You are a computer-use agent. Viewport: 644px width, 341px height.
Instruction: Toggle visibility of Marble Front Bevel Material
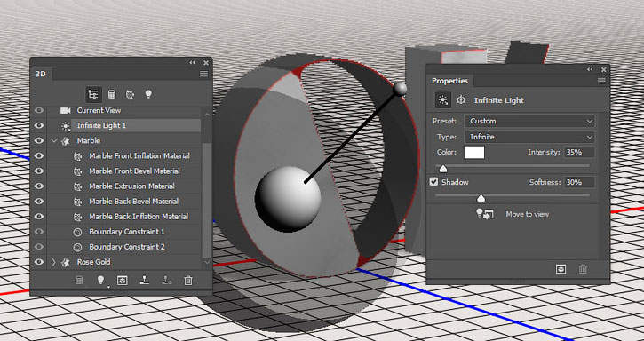click(x=39, y=171)
